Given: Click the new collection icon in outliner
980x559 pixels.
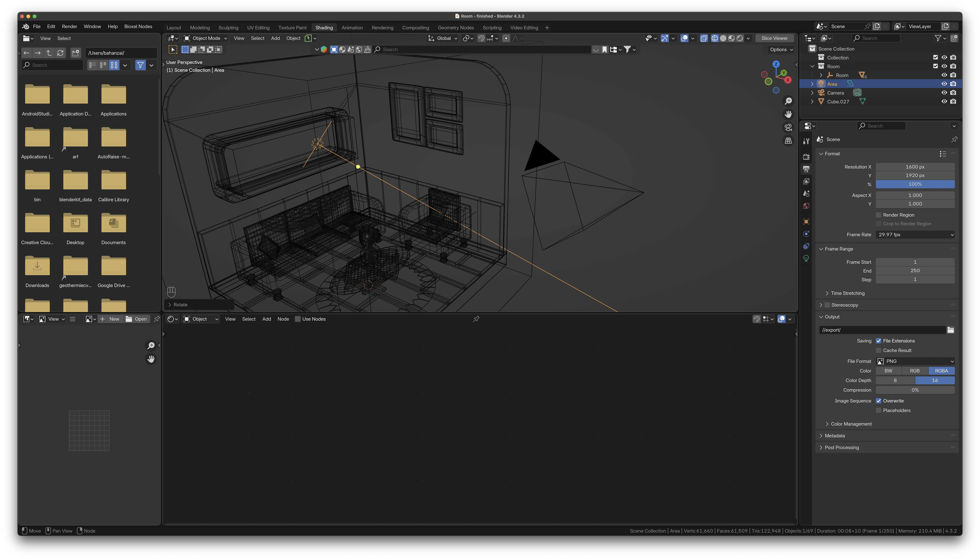Looking at the screenshot, I should (x=954, y=38).
